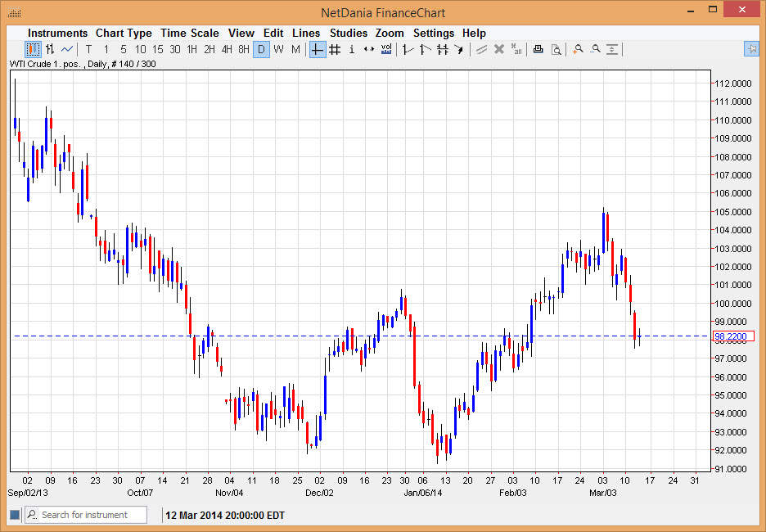Switch to the OHLC bar chart icon
Image resolution: width=766 pixels, height=532 pixels.
pyautogui.click(x=50, y=49)
